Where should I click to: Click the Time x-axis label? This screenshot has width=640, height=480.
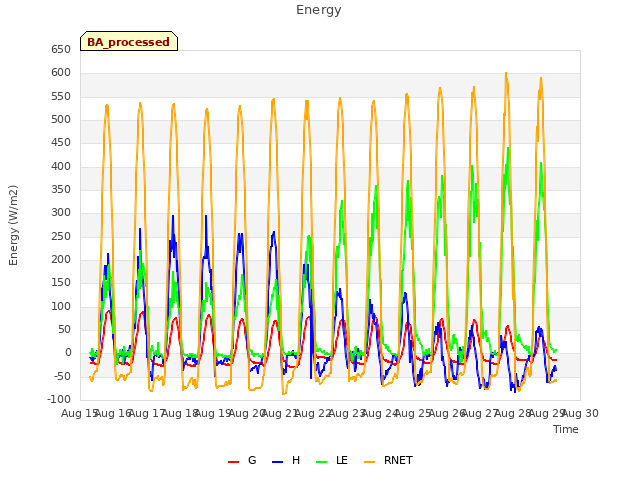(566, 429)
